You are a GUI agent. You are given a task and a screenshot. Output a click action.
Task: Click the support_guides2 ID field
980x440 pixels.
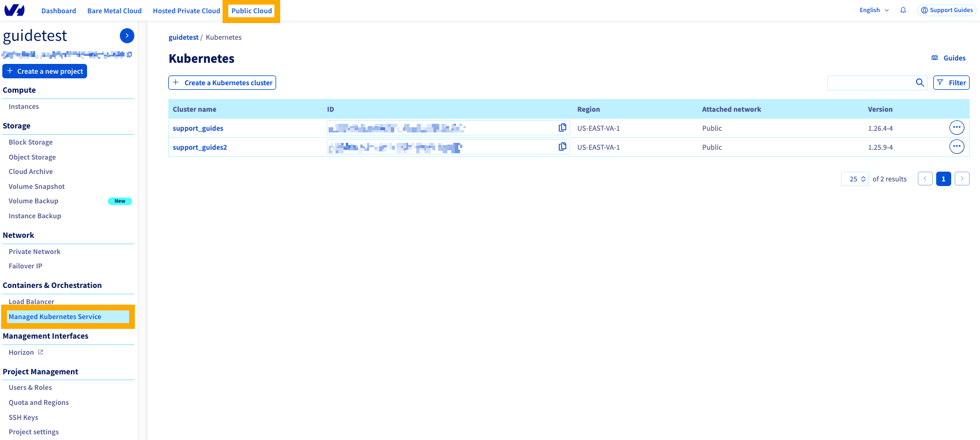pos(448,147)
